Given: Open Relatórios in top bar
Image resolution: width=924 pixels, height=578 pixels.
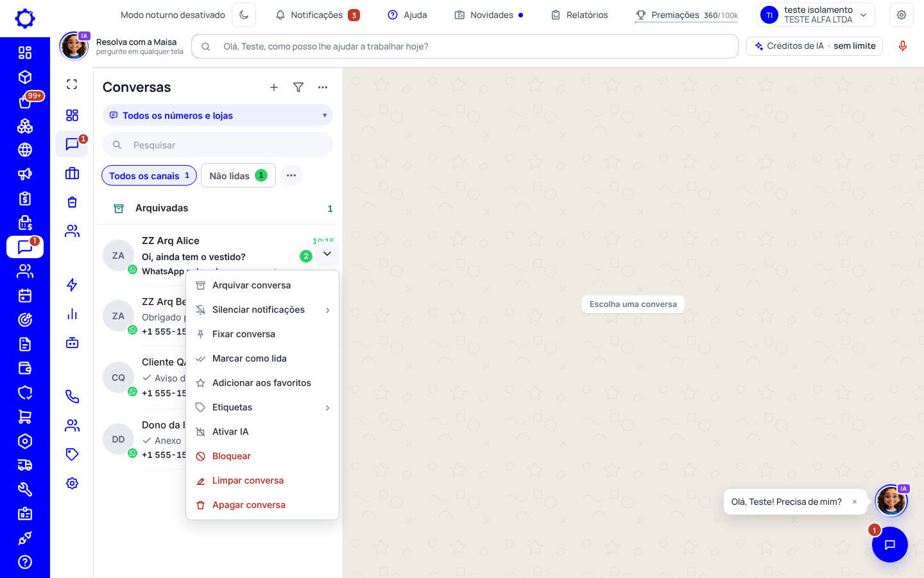Looking at the screenshot, I should [x=579, y=15].
